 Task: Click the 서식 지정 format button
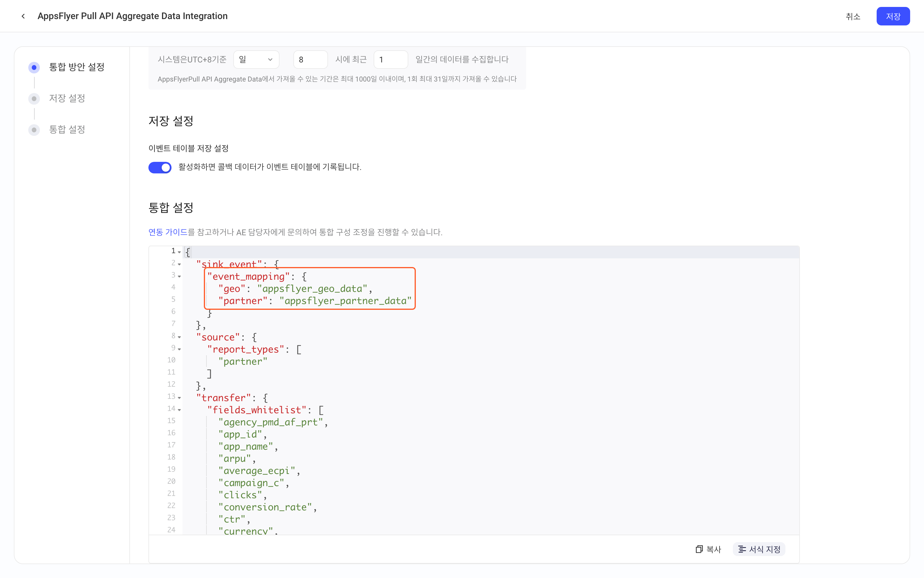(x=759, y=549)
